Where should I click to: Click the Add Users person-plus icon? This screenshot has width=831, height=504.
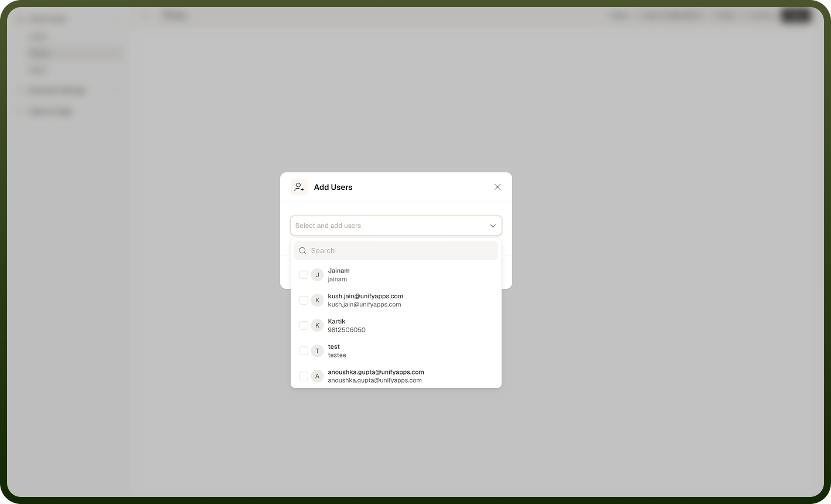[299, 187]
